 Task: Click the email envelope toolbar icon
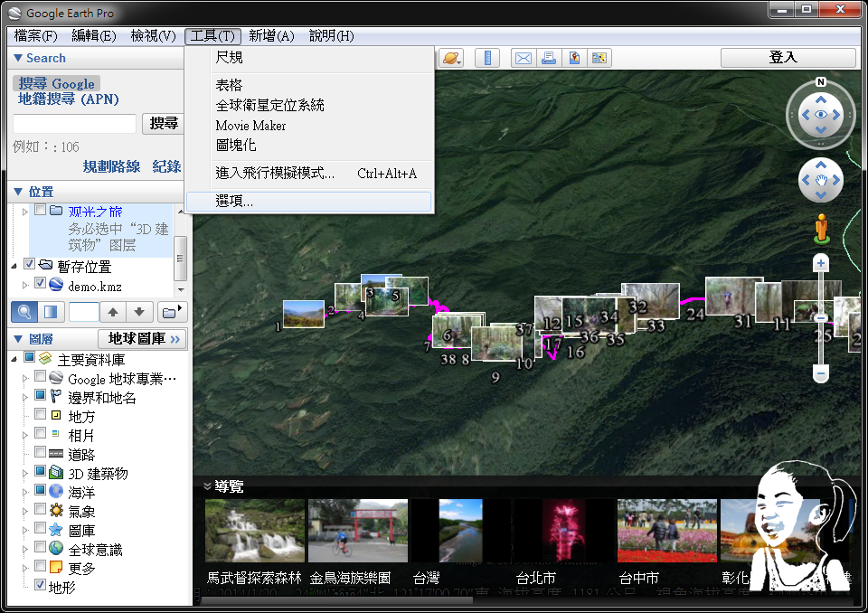(524, 58)
